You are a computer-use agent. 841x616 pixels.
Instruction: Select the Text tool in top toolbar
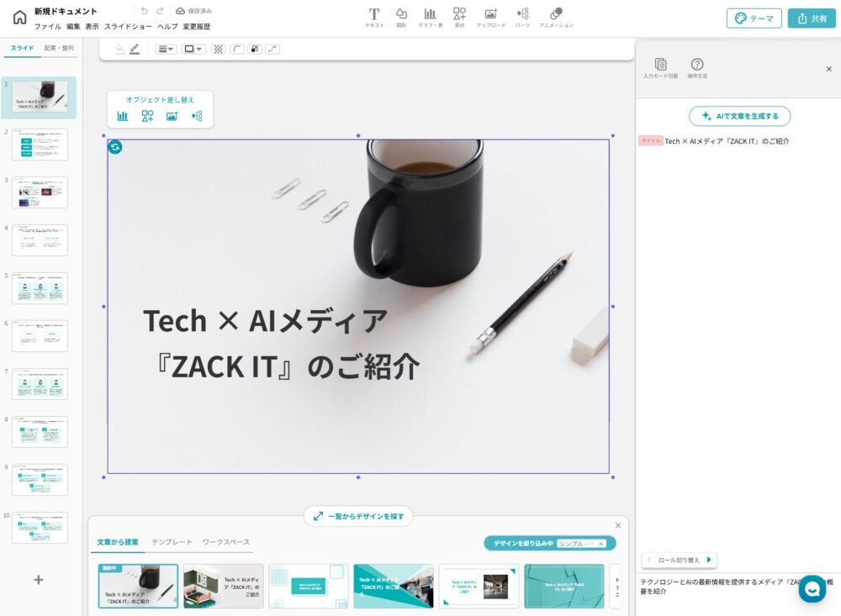tap(374, 17)
